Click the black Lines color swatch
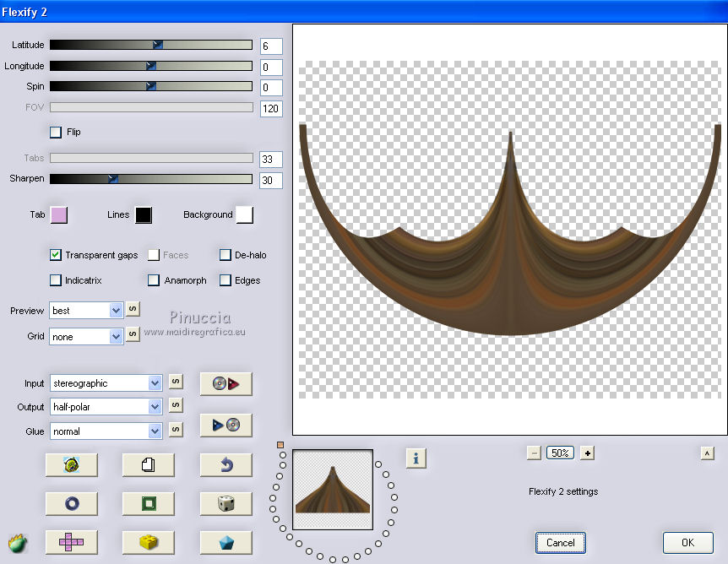 click(x=144, y=215)
